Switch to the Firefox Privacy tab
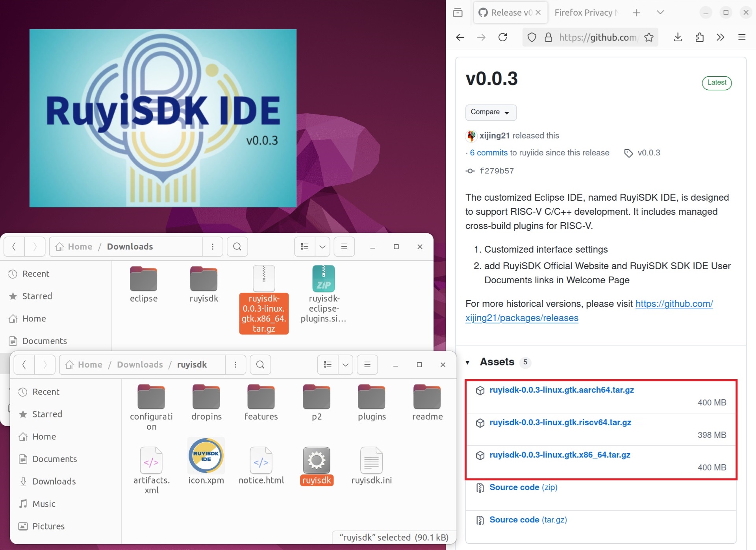The image size is (756, 550). click(x=586, y=12)
